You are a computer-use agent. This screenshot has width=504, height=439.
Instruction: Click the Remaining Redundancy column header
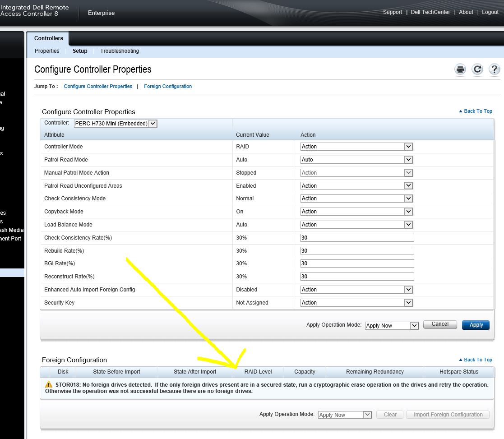coord(375,371)
